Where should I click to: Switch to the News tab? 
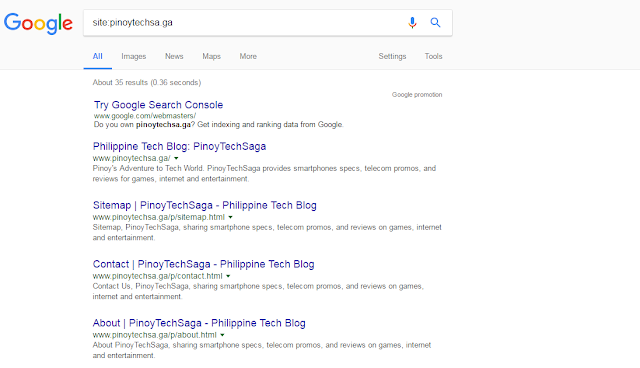[x=174, y=56]
